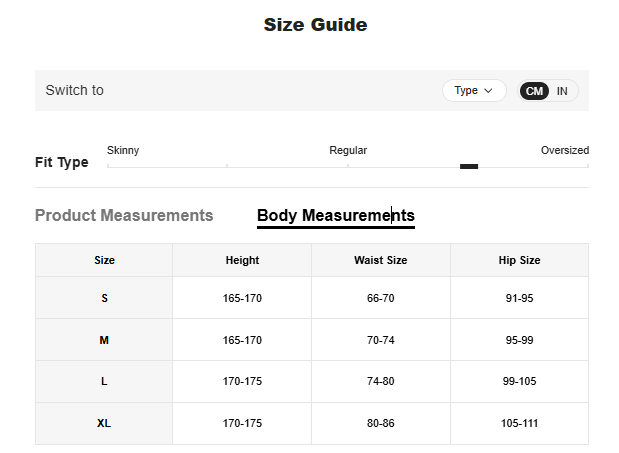Select the L size row label

104,382
